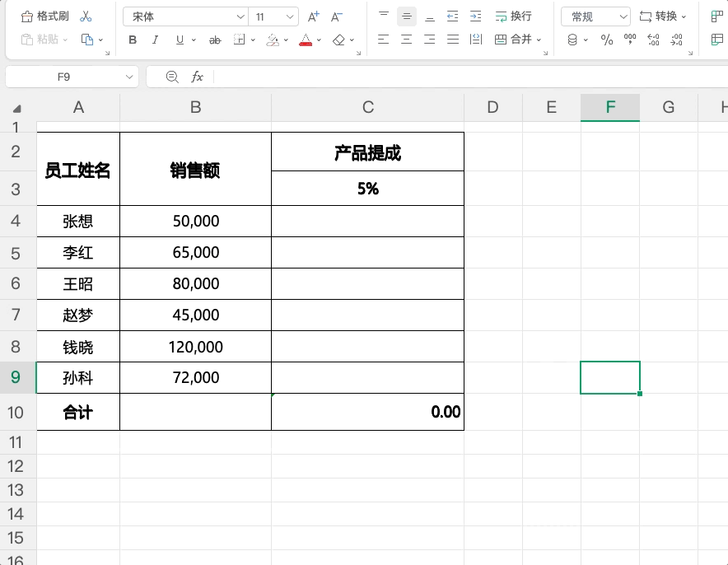
Task: Expand the font color dropdown arrow
Action: coord(319,40)
